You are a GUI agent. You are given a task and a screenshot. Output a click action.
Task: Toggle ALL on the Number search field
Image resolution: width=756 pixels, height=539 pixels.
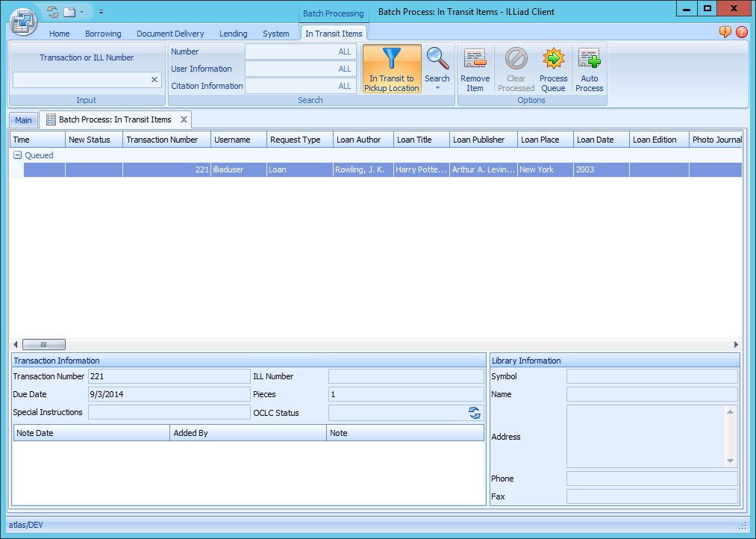344,52
